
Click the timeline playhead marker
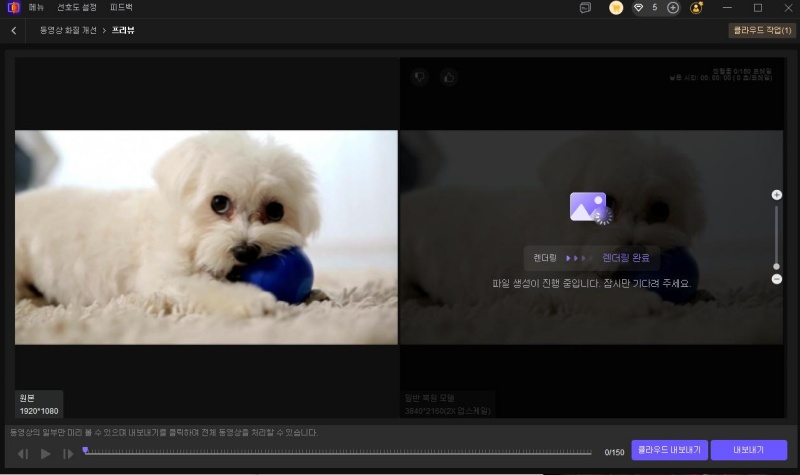click(85, 450)
